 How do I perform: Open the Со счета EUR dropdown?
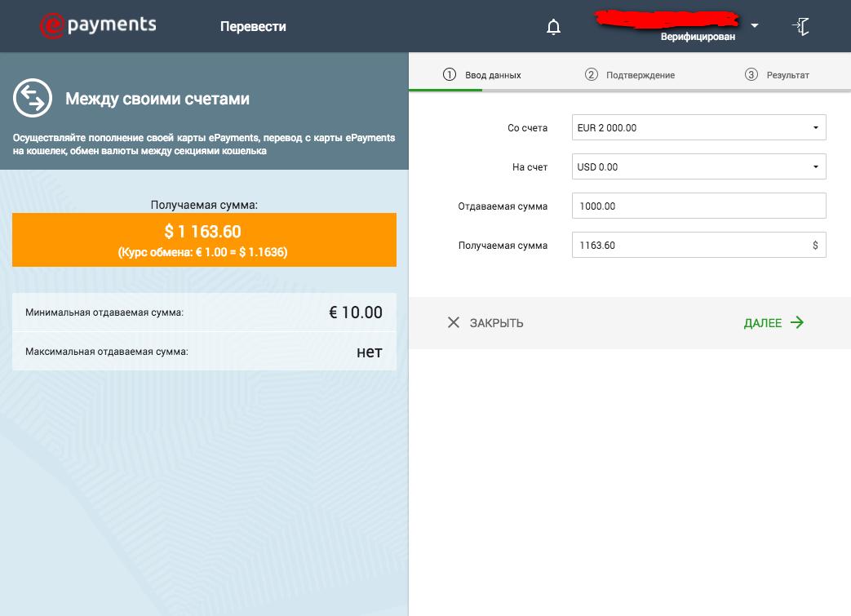(699, 127)
